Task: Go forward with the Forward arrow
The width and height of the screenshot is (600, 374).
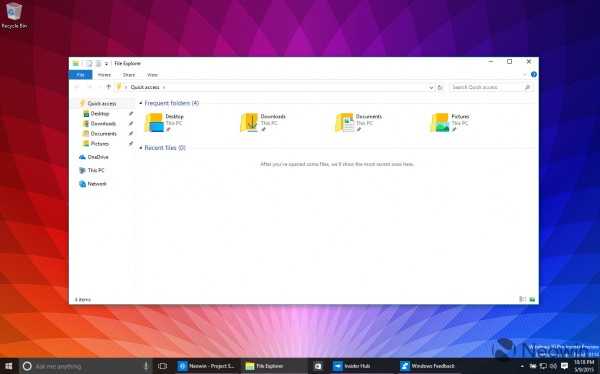Action: point(90,87)
